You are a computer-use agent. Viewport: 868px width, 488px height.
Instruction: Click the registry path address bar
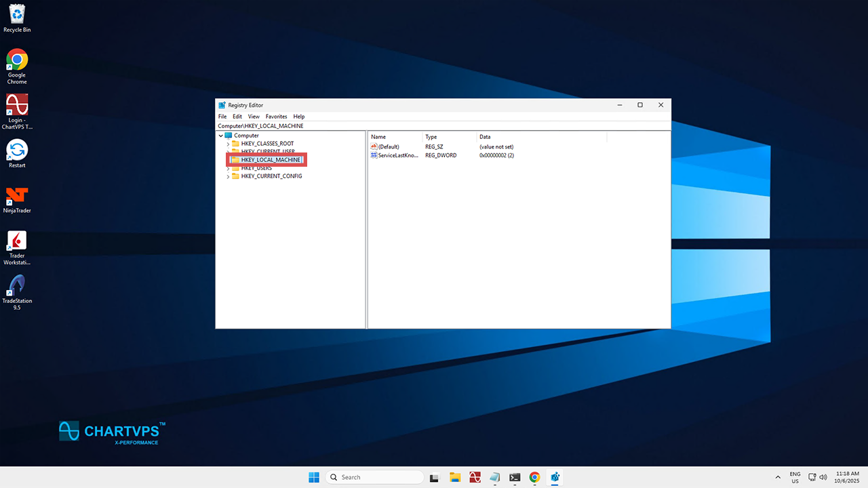(x=441, y=126)
